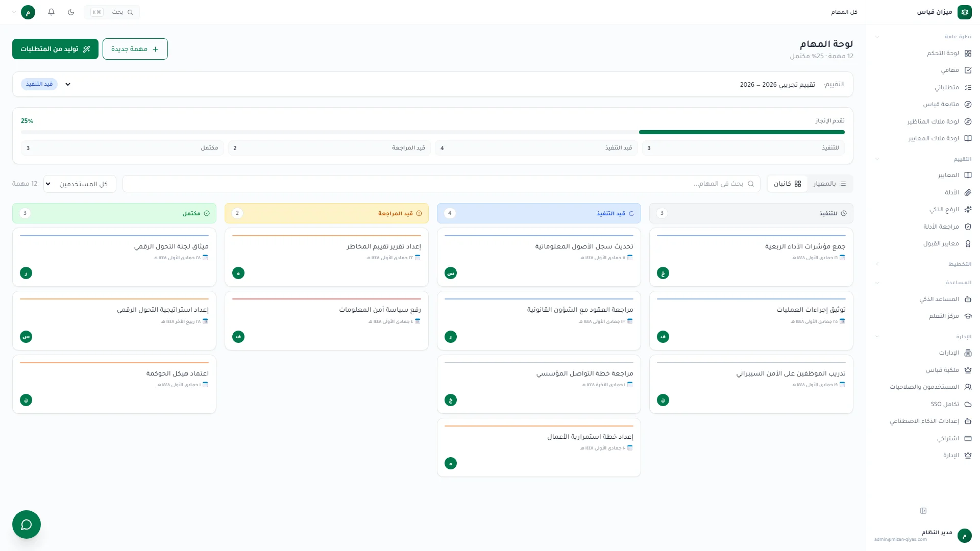Open task جمع مؤشرات الأداء الربعية

(751, 257)
